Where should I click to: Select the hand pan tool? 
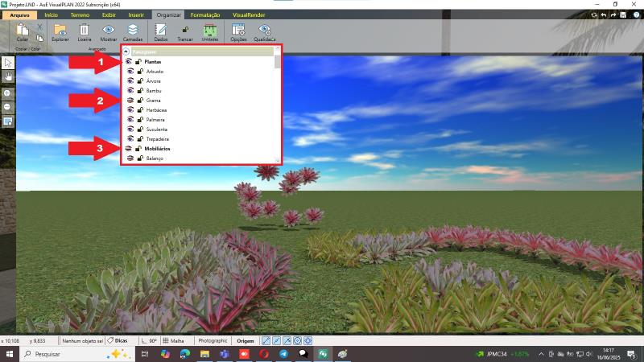(x=8, y=76)
